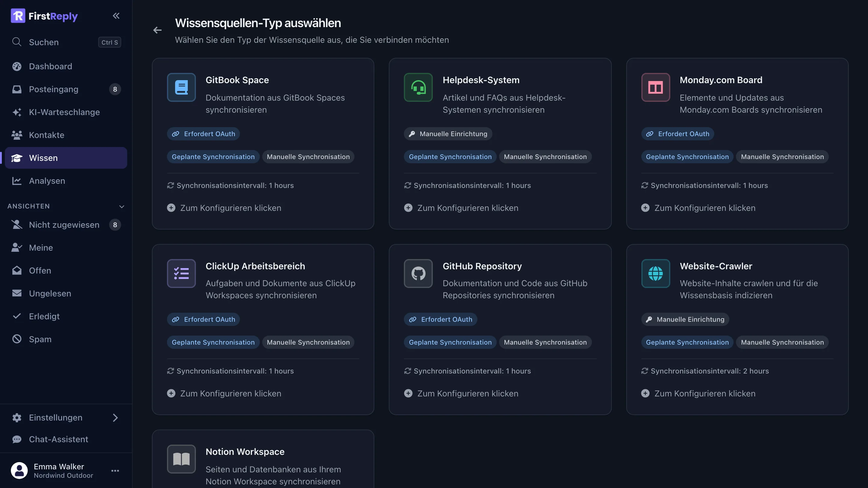Image resolution: width=868 pixels, height=488 pixels.
Task: Click Erfordert OAuth badge in Monday.com card
Action: click(677, 134)
